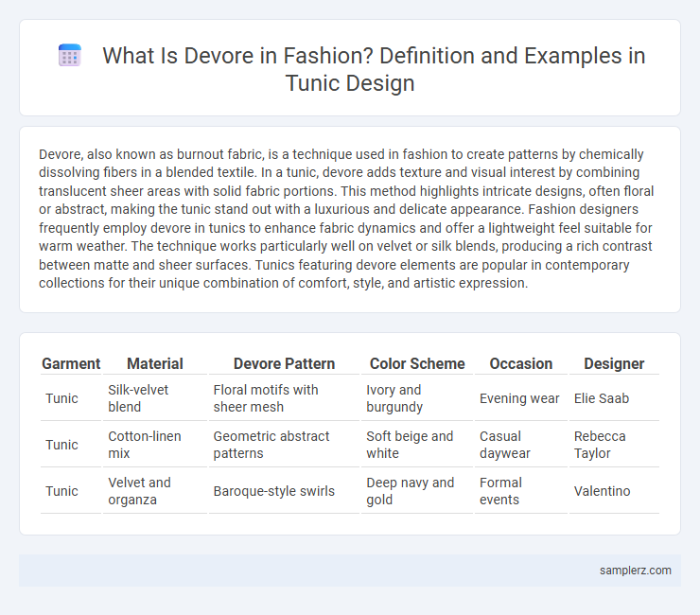This screenshot has width=700, height=615.
Task: Select Floral motifs with sheer mesh cell
Action: click(x=284, y=398)
